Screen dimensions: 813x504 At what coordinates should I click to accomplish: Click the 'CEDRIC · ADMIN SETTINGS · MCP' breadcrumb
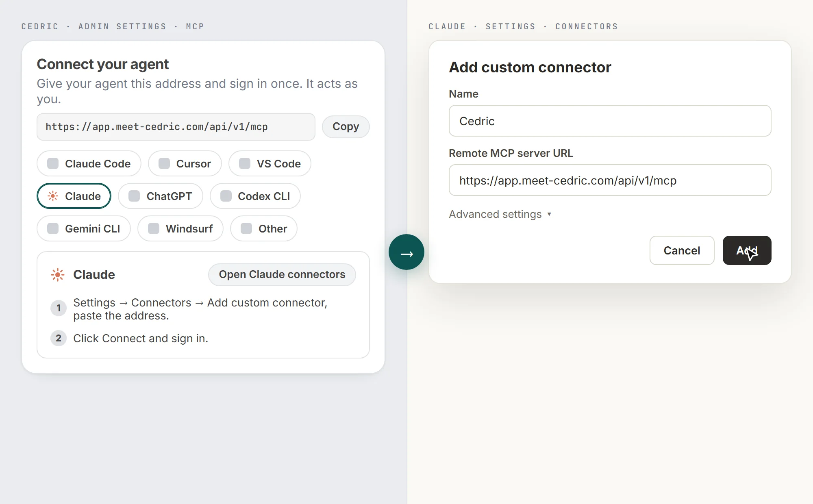coord(113,26)
